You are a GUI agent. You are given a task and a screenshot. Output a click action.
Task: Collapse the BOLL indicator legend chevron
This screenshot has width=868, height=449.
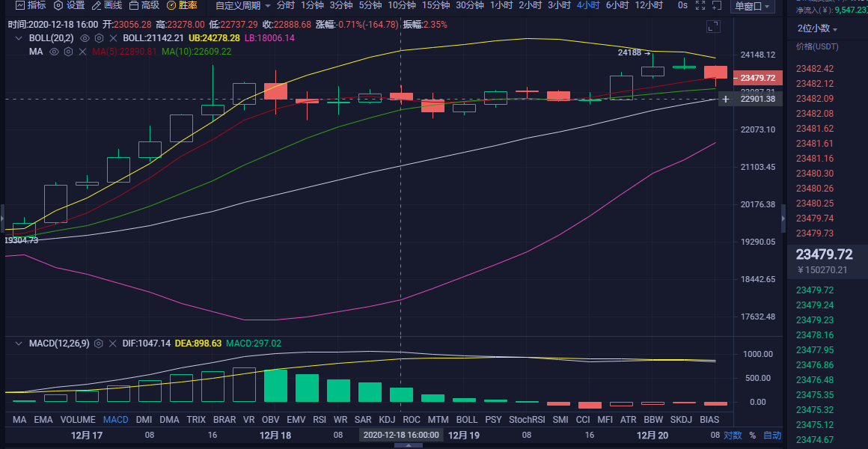point(19,38)
